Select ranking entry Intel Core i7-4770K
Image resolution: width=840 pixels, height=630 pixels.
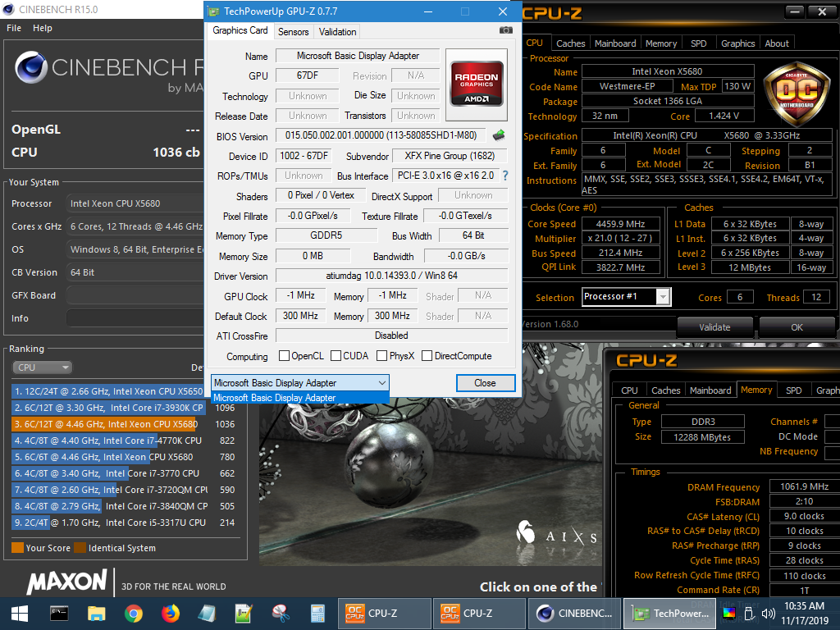[x=124, y=441]
